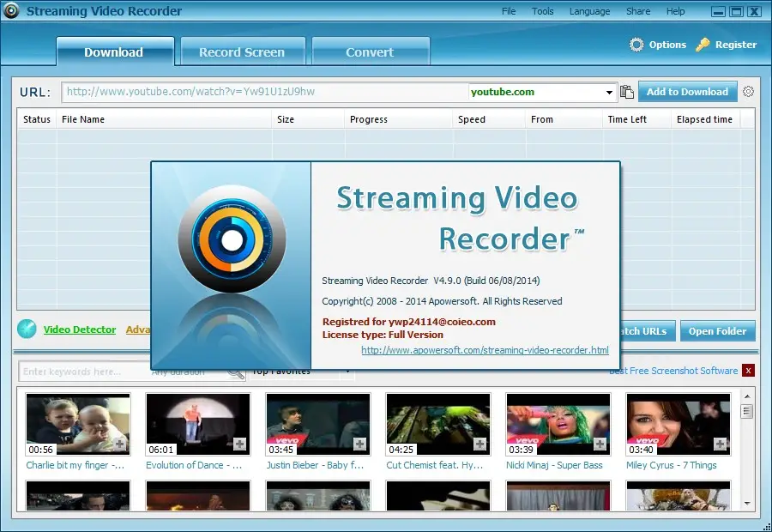Click the Open Folder button
This screenshot has height=532, width=772.
(x=718, y=331)
